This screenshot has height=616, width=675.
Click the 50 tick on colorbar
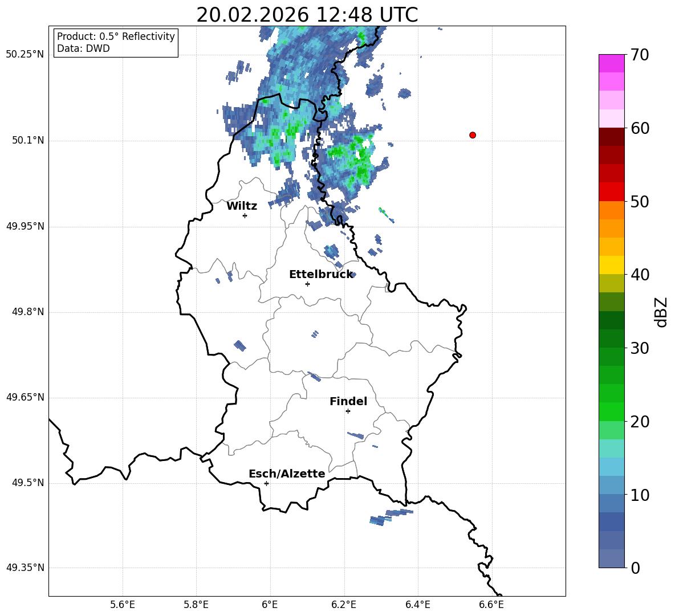(x=640, y=202)
